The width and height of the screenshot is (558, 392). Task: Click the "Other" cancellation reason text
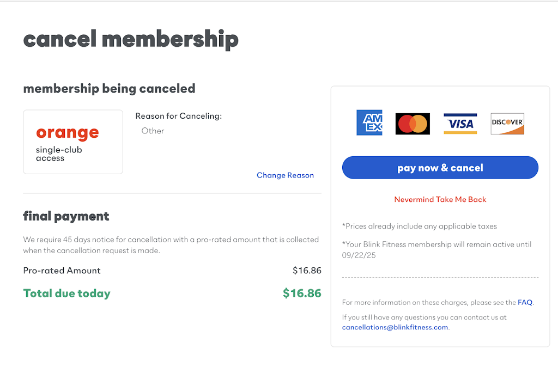click(x=153, y=131)
